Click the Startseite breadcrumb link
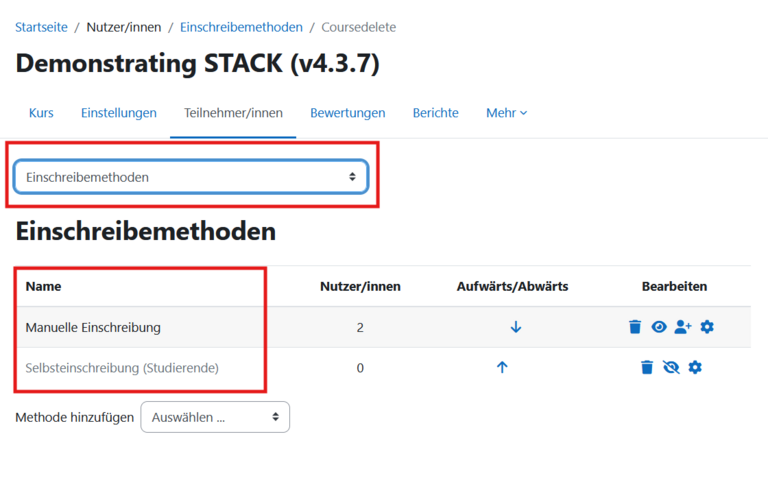 coord(41,27)
